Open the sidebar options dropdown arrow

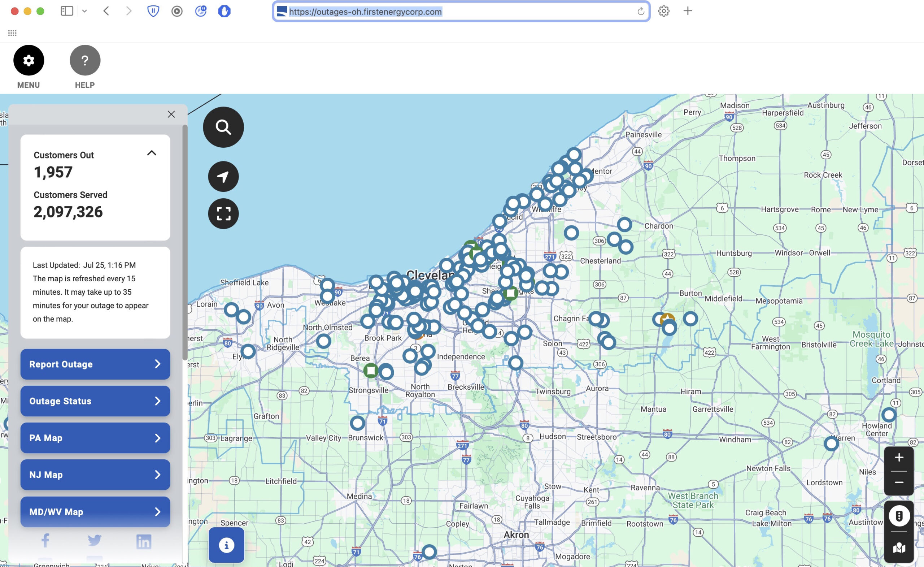tap(84, 11)
